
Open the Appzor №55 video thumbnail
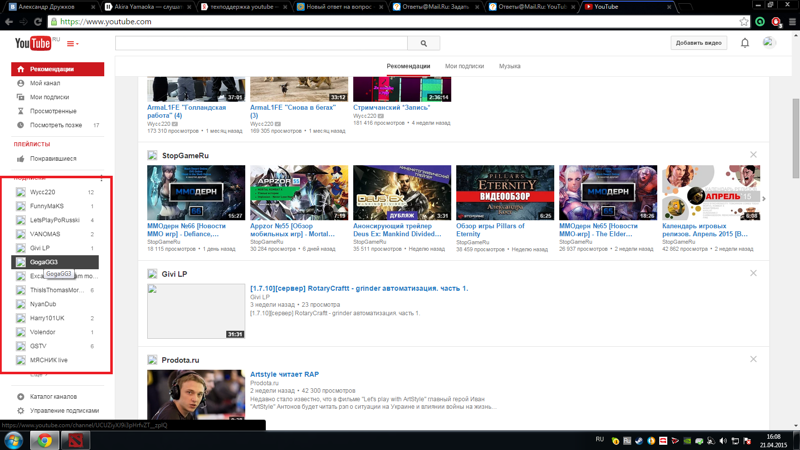click(x=299, y=193)
